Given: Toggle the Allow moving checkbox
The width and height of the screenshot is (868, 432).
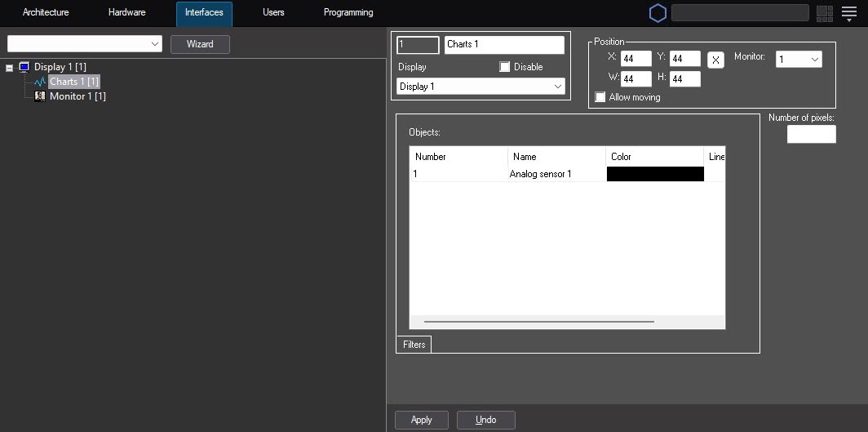Looking at the screenshot, I should [600, 97].
